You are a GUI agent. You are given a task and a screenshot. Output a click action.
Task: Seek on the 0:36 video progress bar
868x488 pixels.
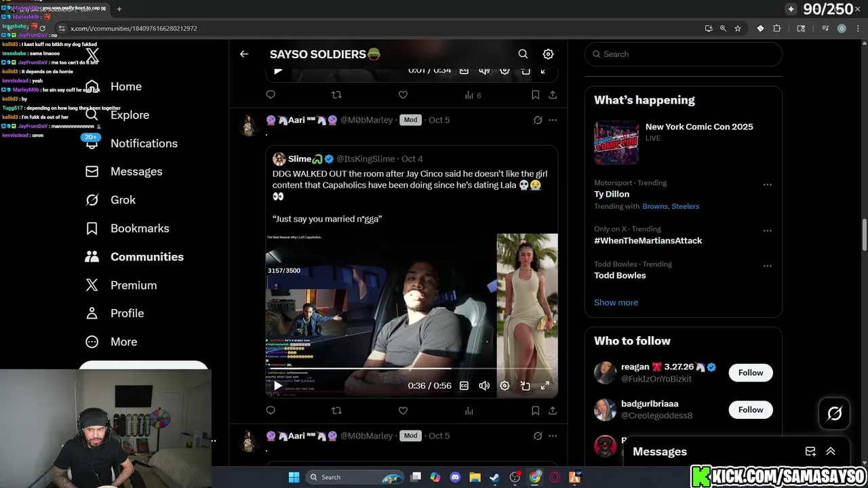(411, 369)
